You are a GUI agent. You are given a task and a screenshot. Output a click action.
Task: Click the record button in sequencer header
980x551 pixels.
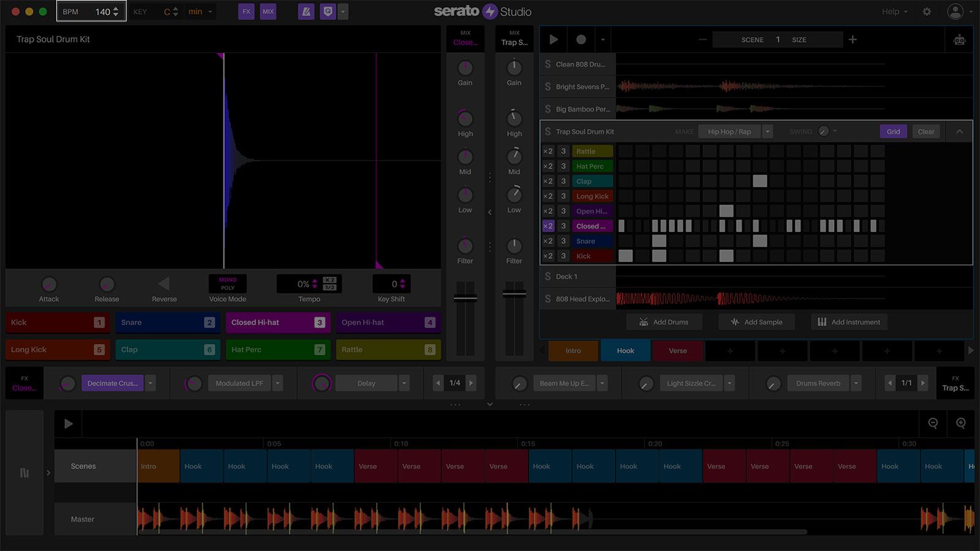pos(581,40)
